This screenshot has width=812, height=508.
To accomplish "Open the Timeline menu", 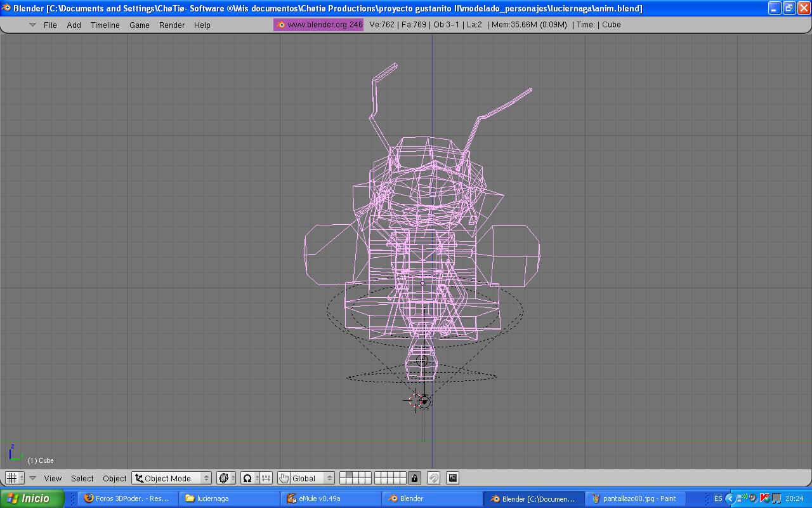I will pyautogui.click(x=105, y=25).
